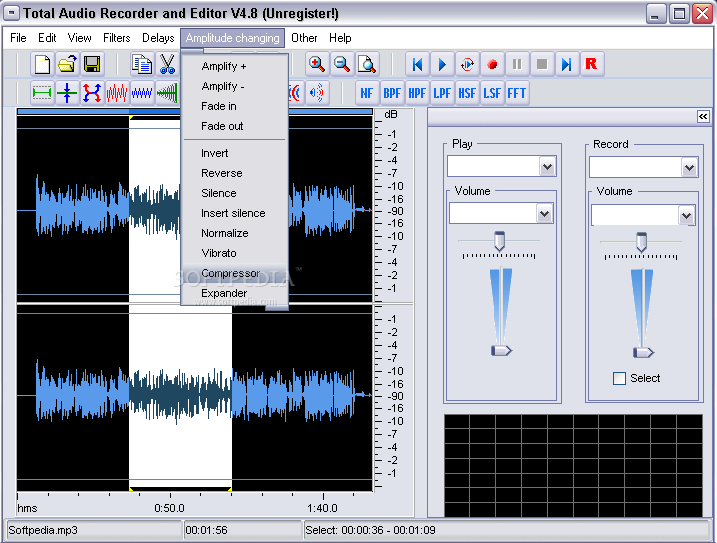Apply the HSF high-shelf filter
Screen dimensions: 717x543
pyautogui.click(x=467, y=93)
